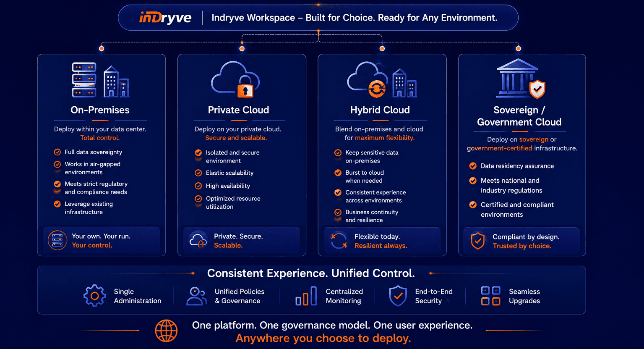644x349 pixels.
Task: Click the text 'Anywhere you choose to deploy.'
Action: tap(323, 339)
